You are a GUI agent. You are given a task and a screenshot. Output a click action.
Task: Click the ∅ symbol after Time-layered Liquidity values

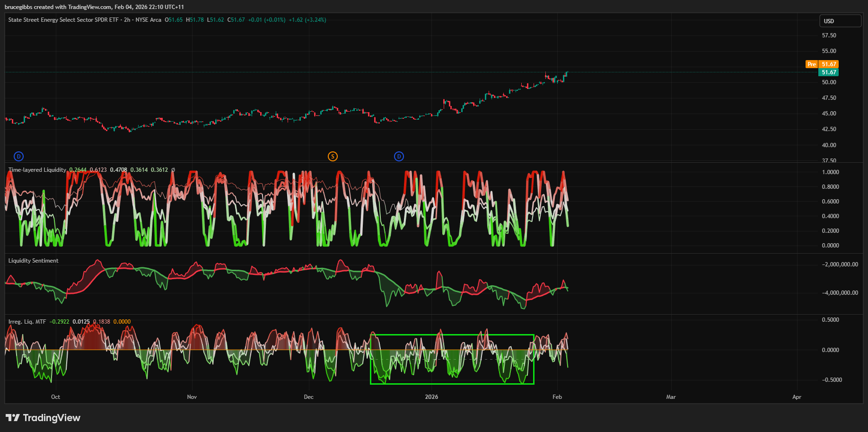click(x=173, y=170)
